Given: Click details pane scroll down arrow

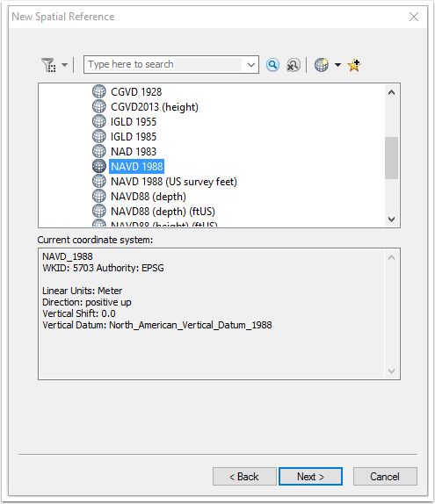Looking at the screenshot, I should [391, 371].
